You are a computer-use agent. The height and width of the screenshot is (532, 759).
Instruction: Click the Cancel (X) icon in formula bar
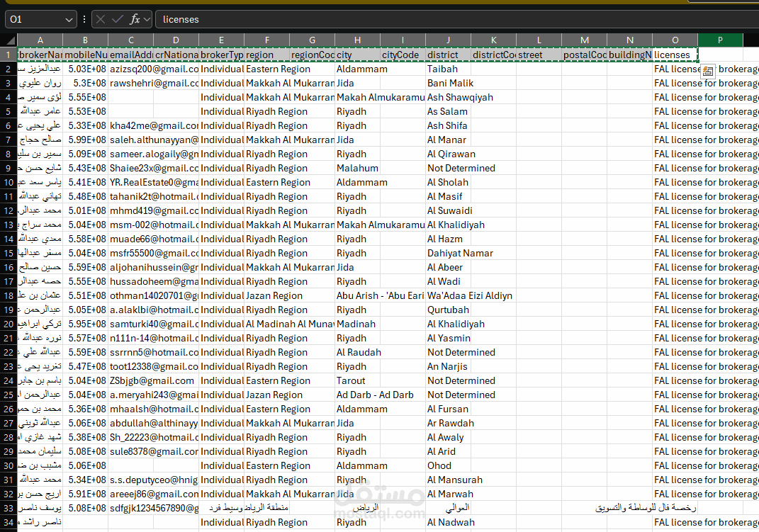click(x=101, y=19)
